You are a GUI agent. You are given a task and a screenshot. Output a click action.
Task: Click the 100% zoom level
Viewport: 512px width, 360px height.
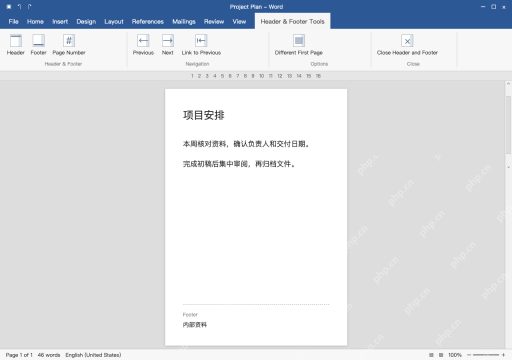click(x=455, y=355)
